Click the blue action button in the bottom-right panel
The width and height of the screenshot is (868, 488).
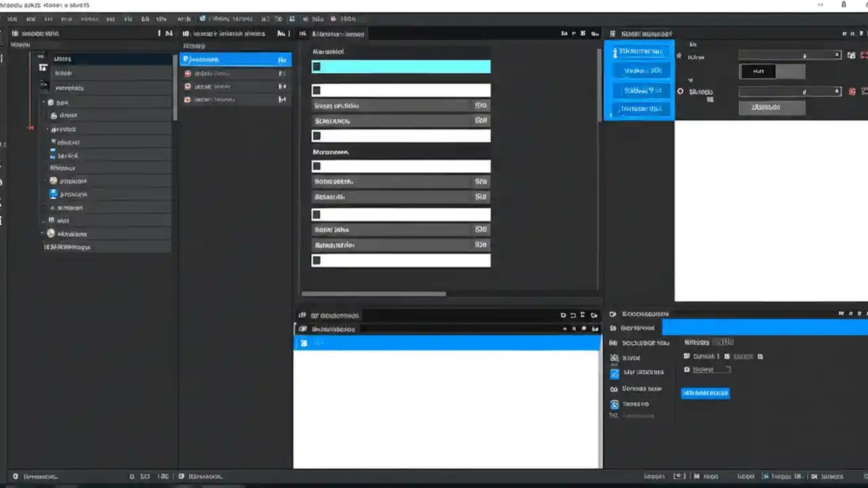click(705, 392)
